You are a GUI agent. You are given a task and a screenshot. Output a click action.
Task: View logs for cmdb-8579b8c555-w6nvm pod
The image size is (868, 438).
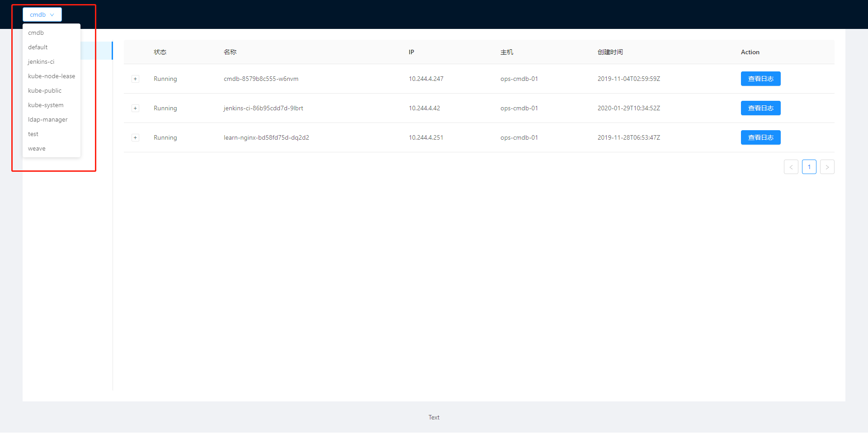(x=760, y=79)
